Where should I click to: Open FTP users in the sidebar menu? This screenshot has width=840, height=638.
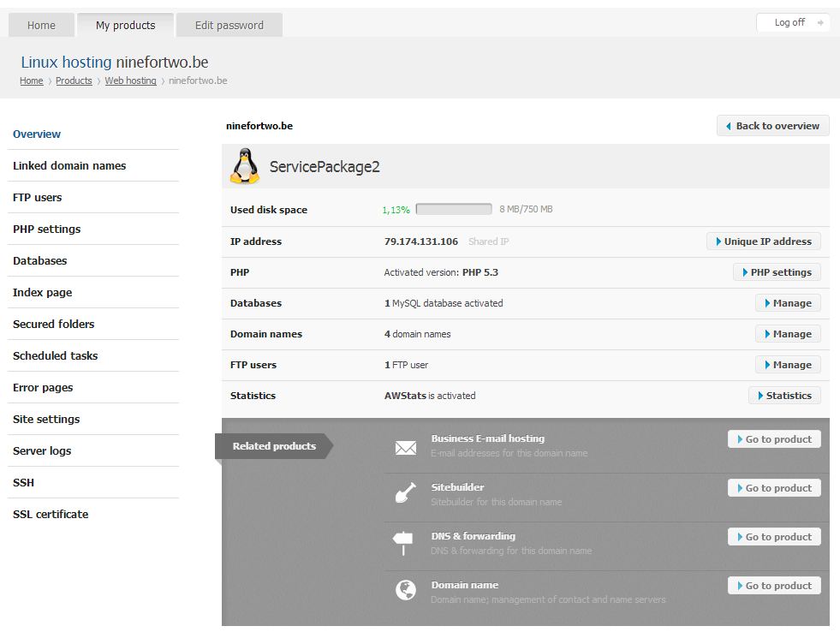(x=38, y=197)
